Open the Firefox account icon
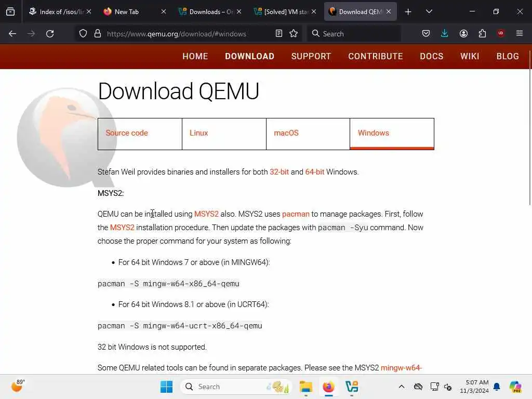The width and height of the screenshot is (532, 399). pyautogui.click(x=463, y=34)
